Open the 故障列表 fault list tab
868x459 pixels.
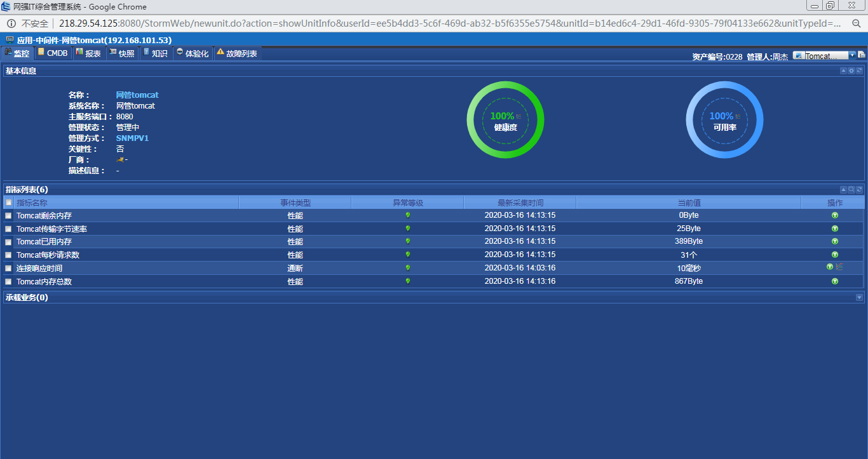237,53
